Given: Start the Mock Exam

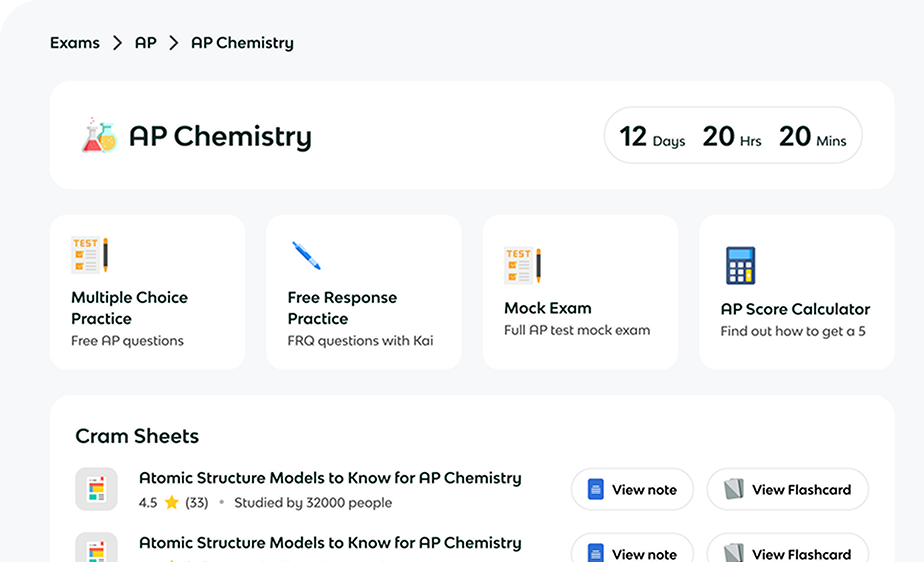Looking at the screenshot, I should tap(580, 292).
